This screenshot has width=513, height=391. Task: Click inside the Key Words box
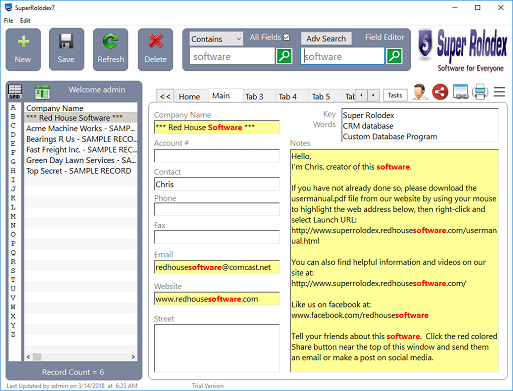pyautogui.click(x=420, y=125)
